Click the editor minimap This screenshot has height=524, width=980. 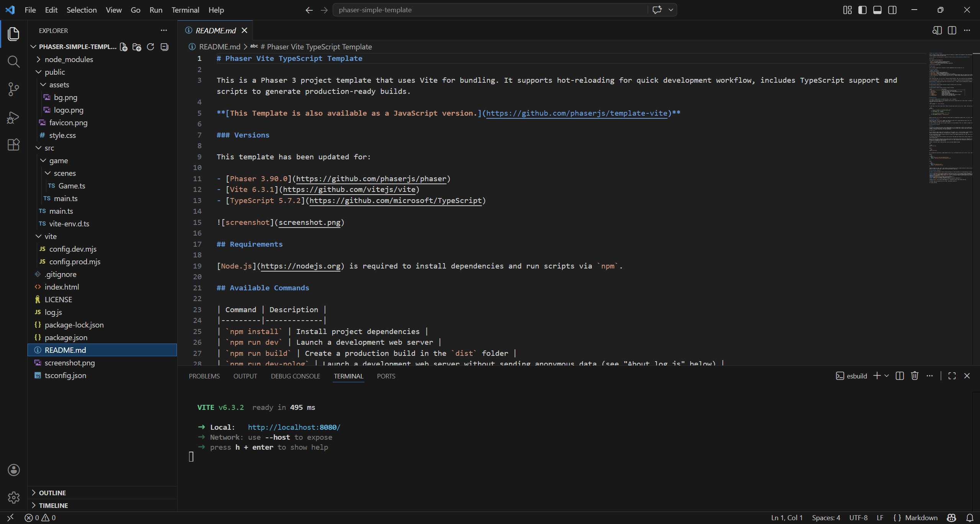point(950,115)
